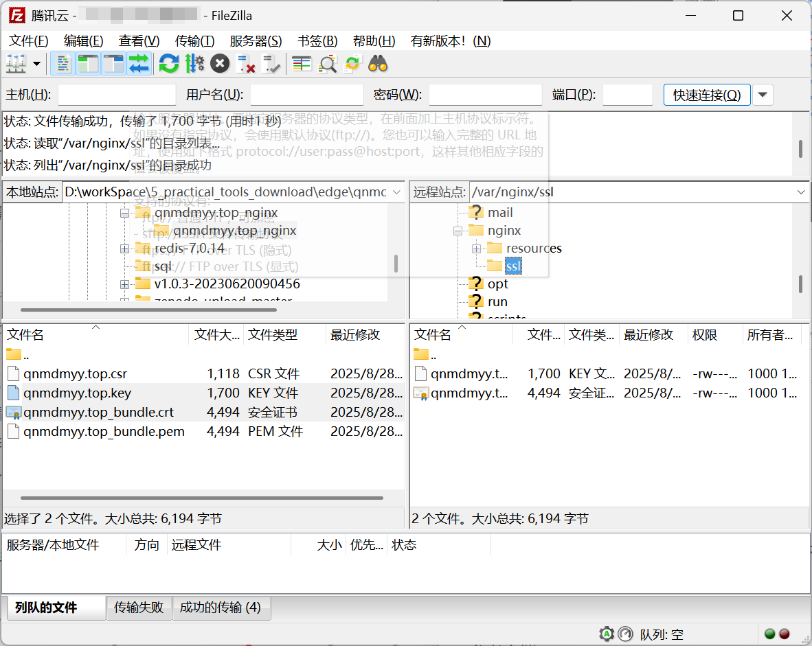
Task: Open the 传输(T) menu
Action: point(194,41)
